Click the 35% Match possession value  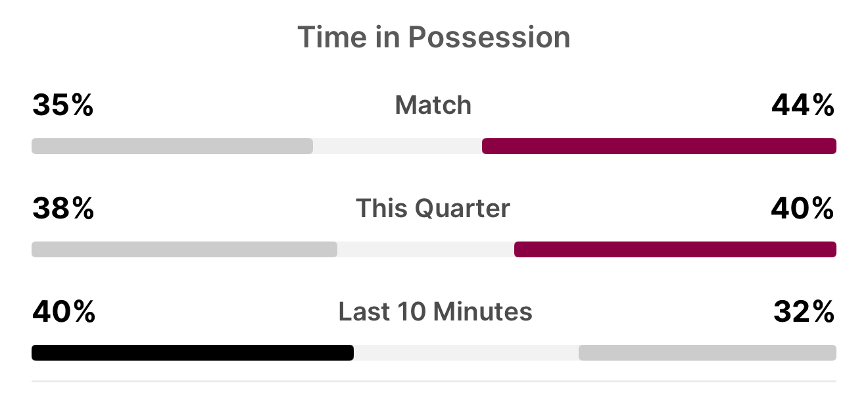63,105
